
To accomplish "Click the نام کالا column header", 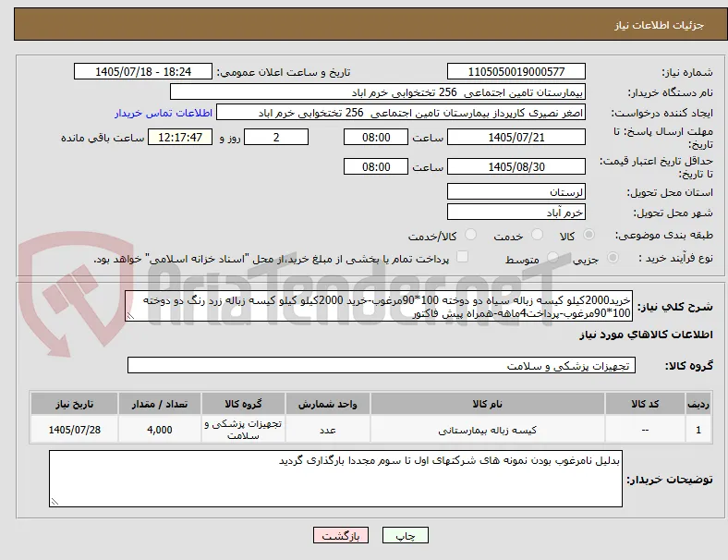I will (487, 404).
